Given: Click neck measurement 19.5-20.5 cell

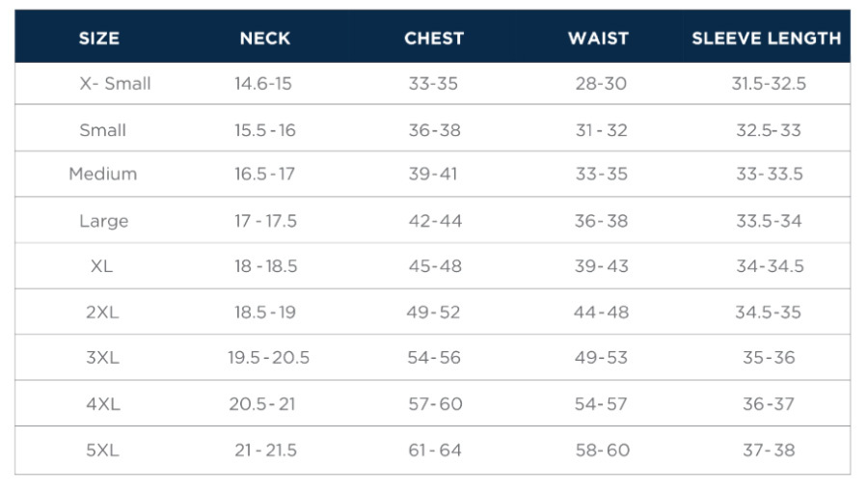Looking at the screenshot, I should (268, 358).
